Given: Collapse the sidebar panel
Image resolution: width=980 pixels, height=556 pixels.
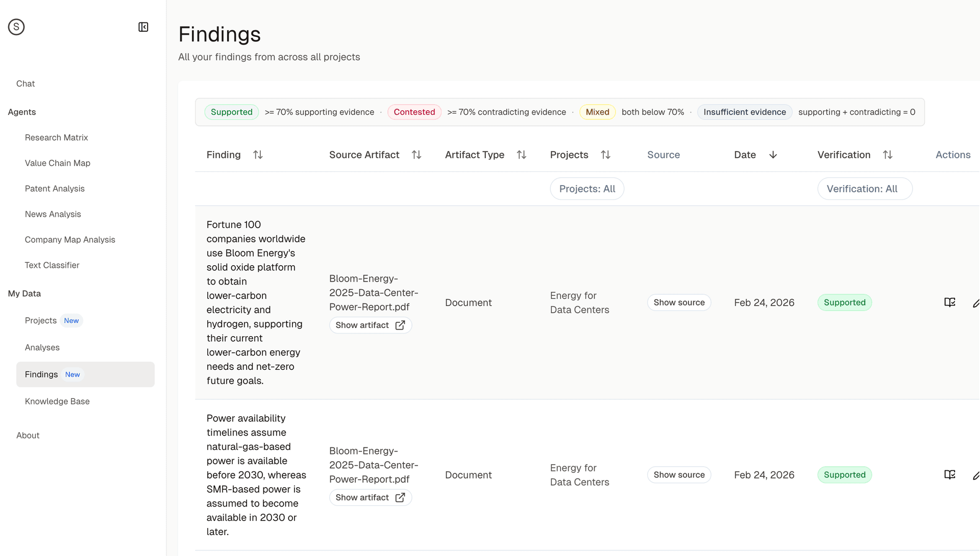Looking at the screenshot, I should [143, 27].
